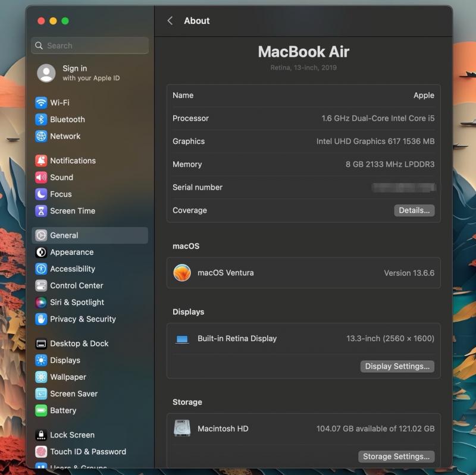Click the Battery icon in sidebar
The image size is (476, 475).
[41, 410]
